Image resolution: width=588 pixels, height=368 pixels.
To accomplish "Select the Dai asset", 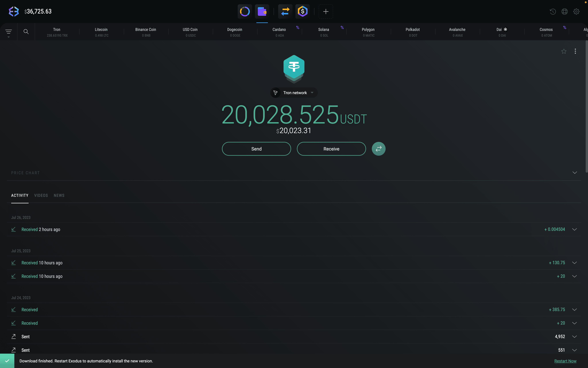I will (502, 32).
